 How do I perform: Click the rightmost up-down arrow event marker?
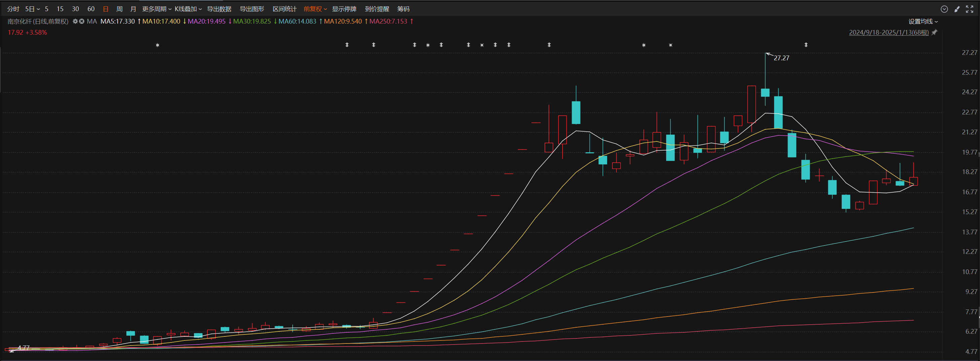(806, 45)
